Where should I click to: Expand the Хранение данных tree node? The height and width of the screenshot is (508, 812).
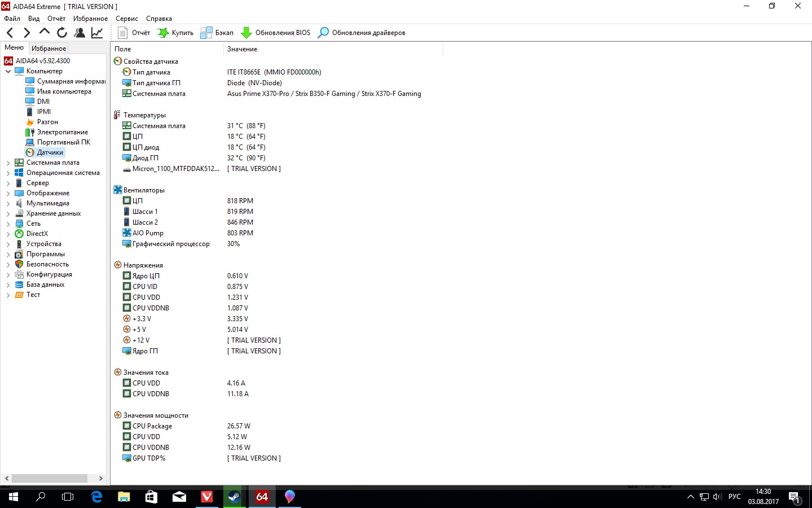tap(8, 213)
